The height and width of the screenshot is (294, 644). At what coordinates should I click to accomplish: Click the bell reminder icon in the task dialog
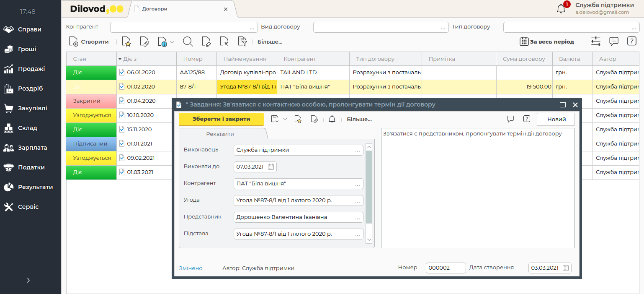pos(332,119)
